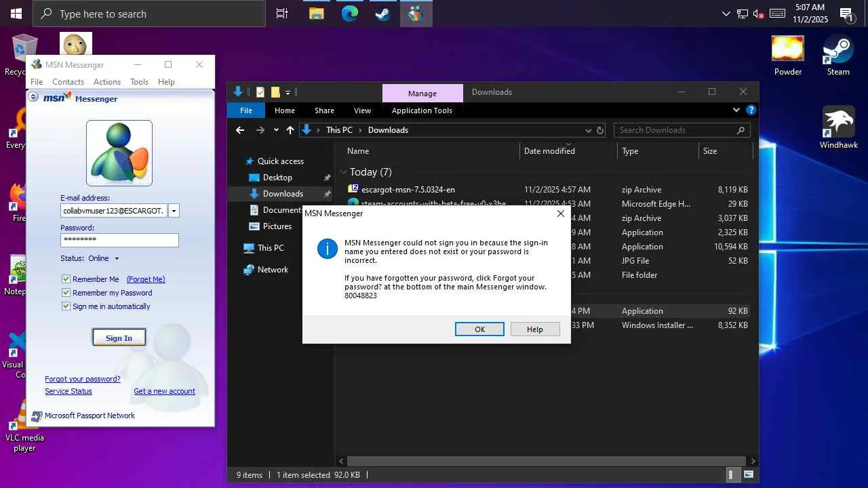This screenshot has height=488, width=868.
Task: Open the Actions menu in MSN Messenger
Action: (x=107, y=82)
